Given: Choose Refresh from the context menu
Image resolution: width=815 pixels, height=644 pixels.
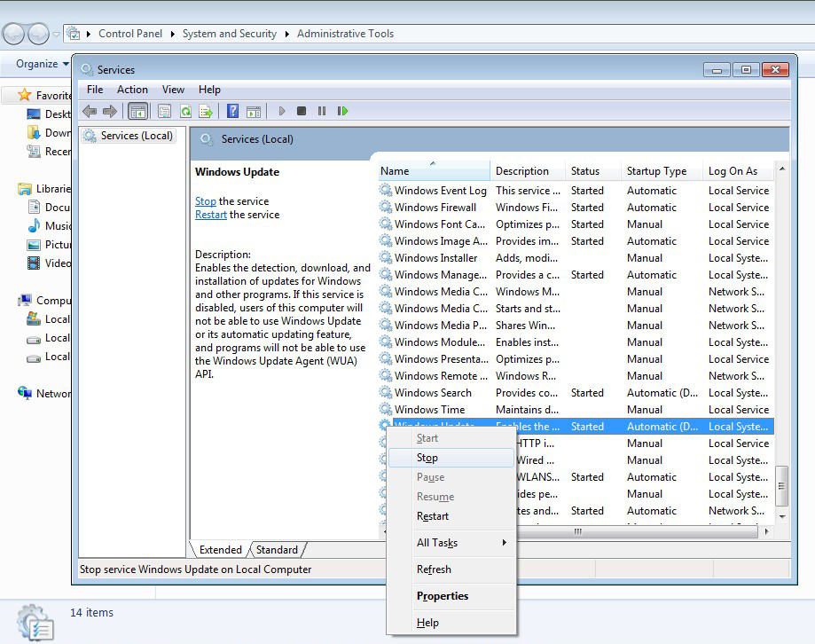Looking at the screenshot, I should point(451,569).
